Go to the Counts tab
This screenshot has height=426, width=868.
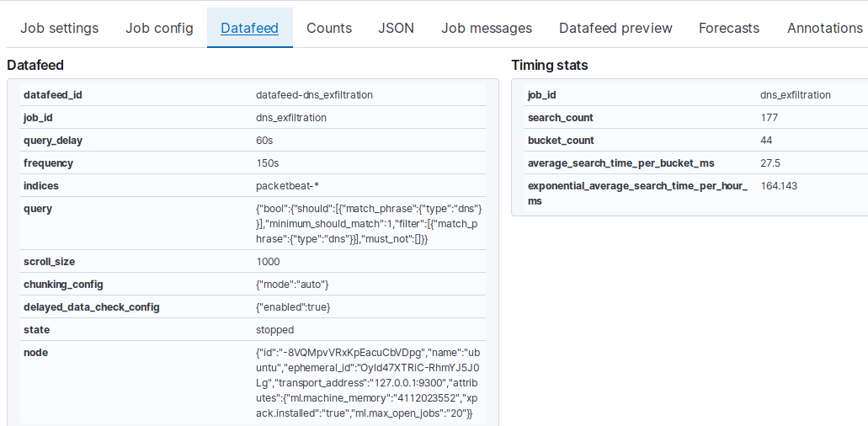[x=329, y=28]
